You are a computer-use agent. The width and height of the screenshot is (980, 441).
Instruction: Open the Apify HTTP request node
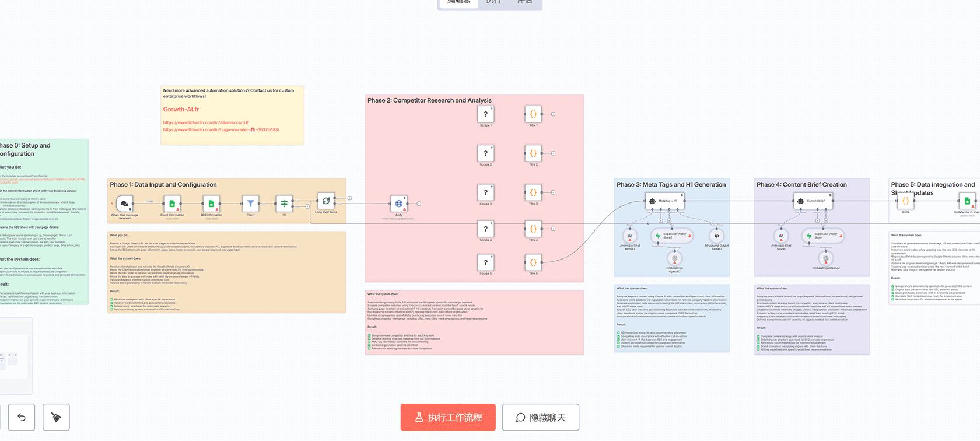pos(399,204)
